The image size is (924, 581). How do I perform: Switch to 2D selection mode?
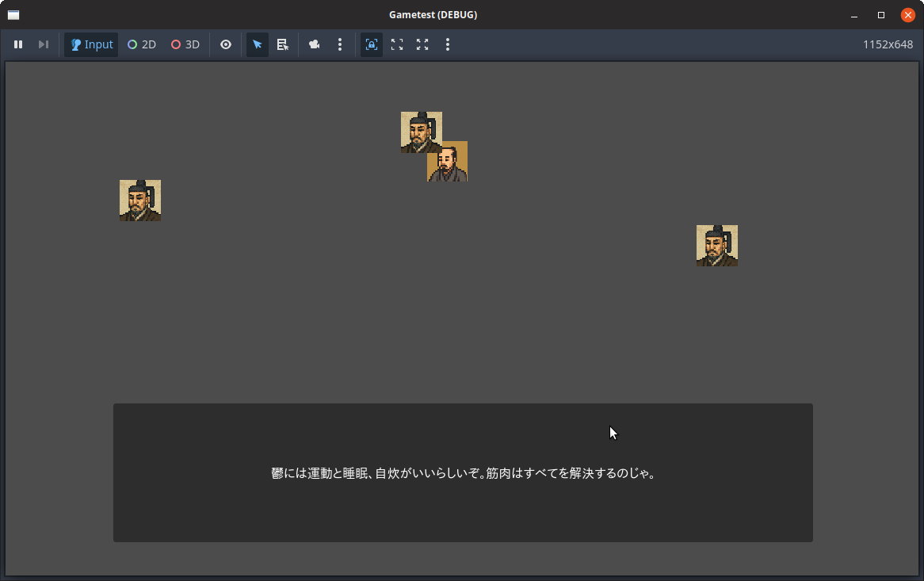[141, 44]
